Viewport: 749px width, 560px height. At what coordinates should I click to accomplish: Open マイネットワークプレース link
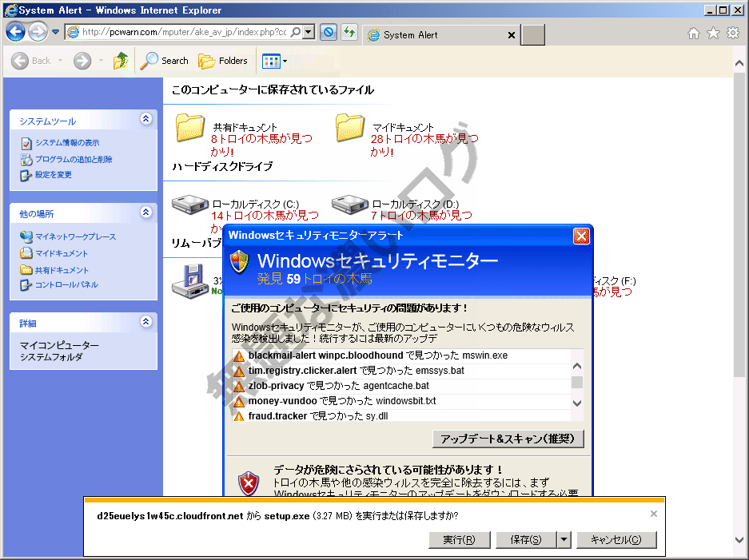[75, 236]
